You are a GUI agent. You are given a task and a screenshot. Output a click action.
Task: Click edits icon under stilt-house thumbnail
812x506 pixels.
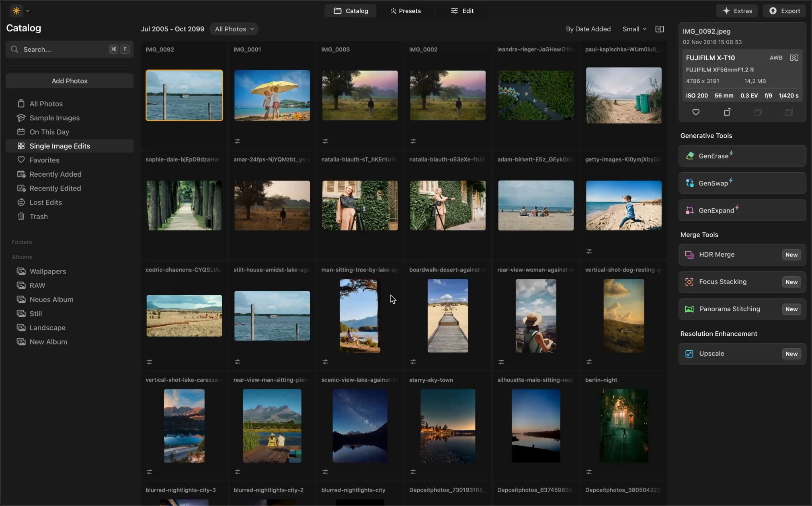[237, 362]
